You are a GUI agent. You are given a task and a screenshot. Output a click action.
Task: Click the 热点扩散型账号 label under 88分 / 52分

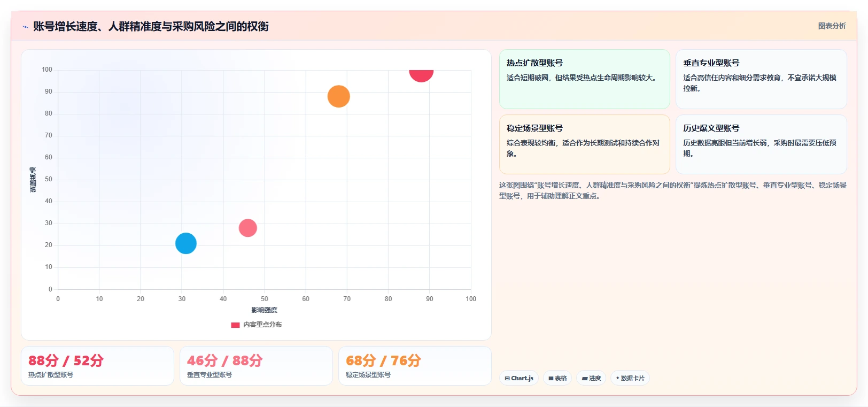point(51,375)
